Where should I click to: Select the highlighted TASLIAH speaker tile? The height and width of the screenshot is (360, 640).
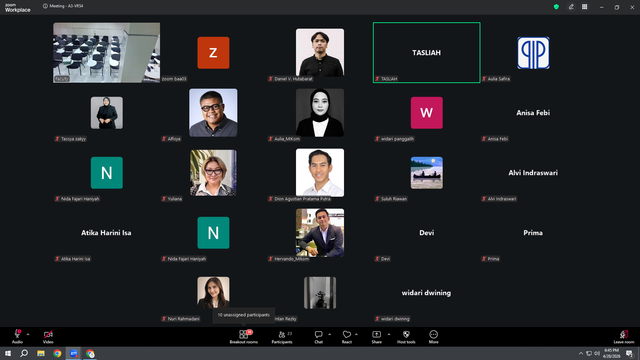point(427,53)
